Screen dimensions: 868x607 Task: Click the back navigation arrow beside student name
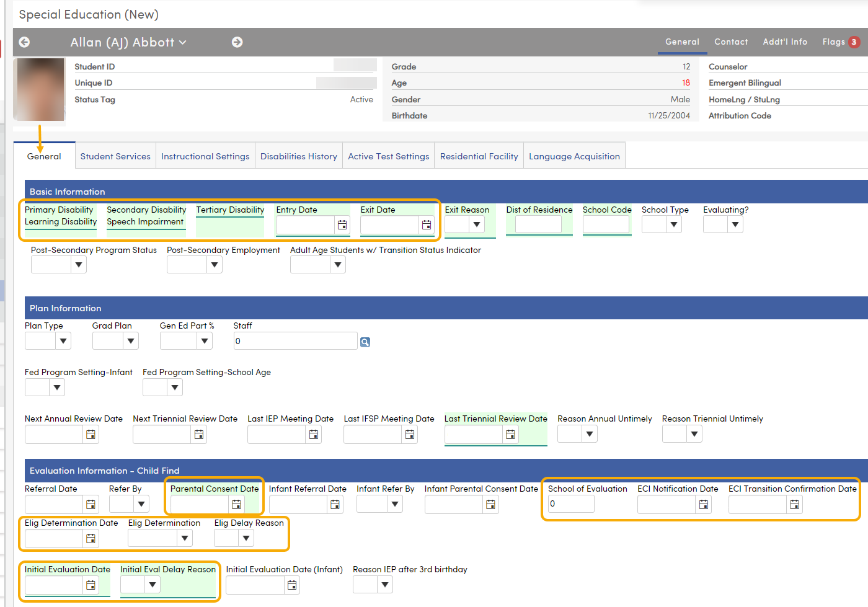(24, 42)
